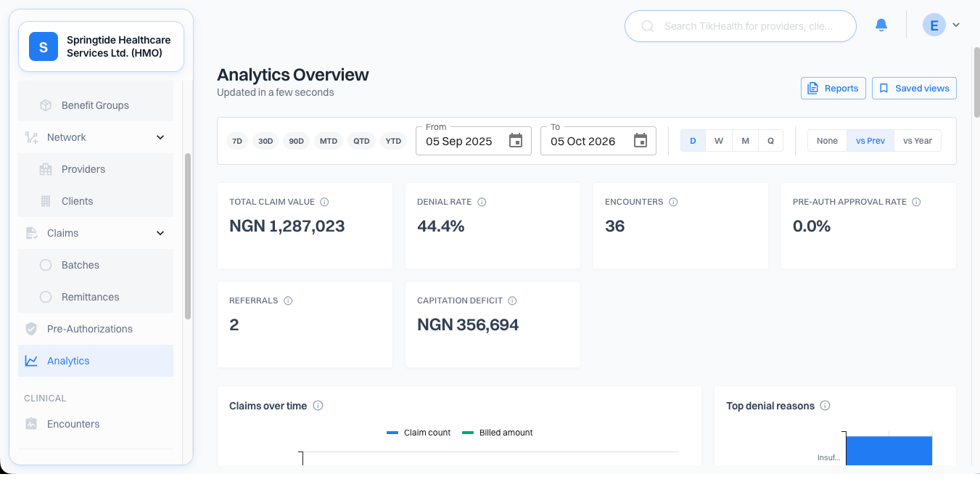
Task: Click the Analytics chart icon
Action: [31, 361]
